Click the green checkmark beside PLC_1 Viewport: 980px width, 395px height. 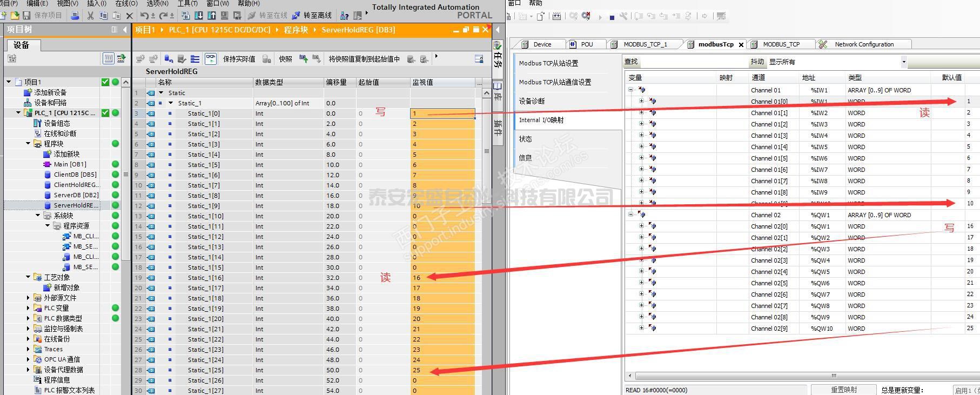105,113
